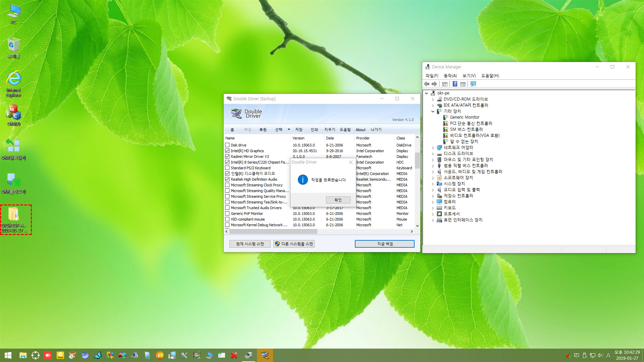
Task: Click the 현재 시스템 스캔 button
Action: (250, 244)
